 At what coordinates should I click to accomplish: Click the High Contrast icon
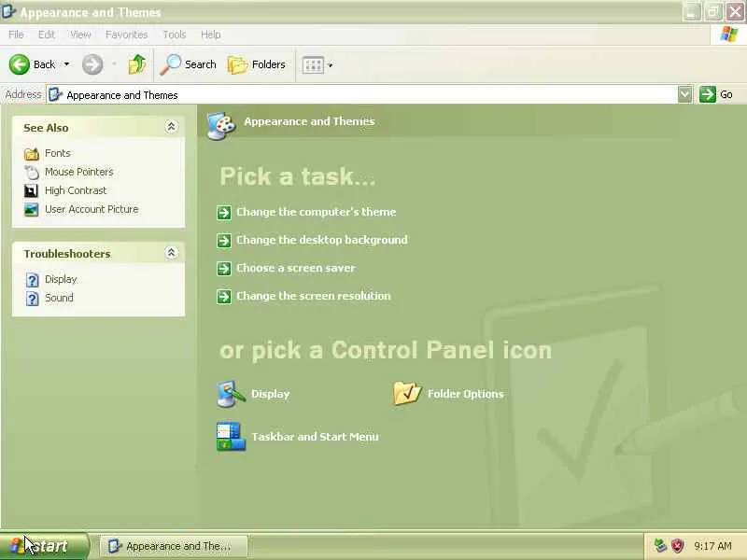coord(32,191)
